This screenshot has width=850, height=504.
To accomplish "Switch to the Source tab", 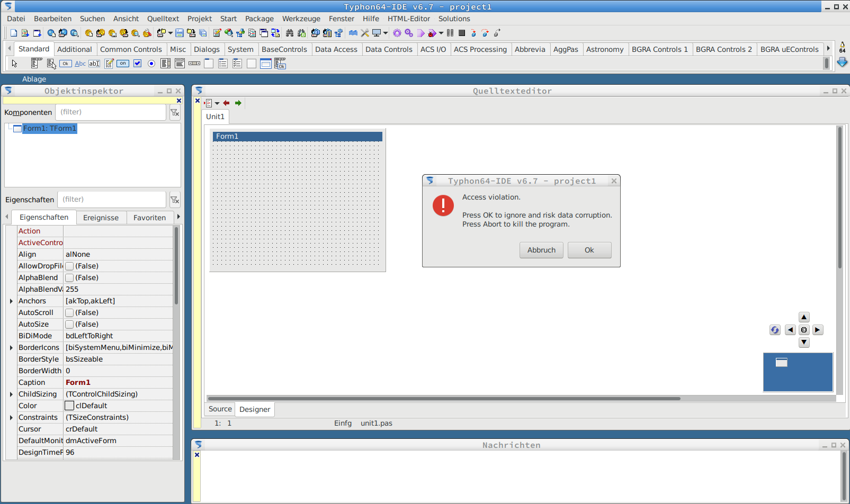I will [220, 409].
